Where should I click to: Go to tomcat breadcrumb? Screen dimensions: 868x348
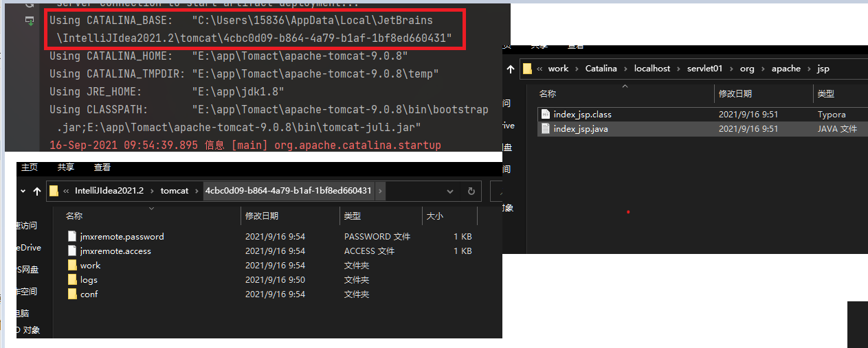pos(175,191)
